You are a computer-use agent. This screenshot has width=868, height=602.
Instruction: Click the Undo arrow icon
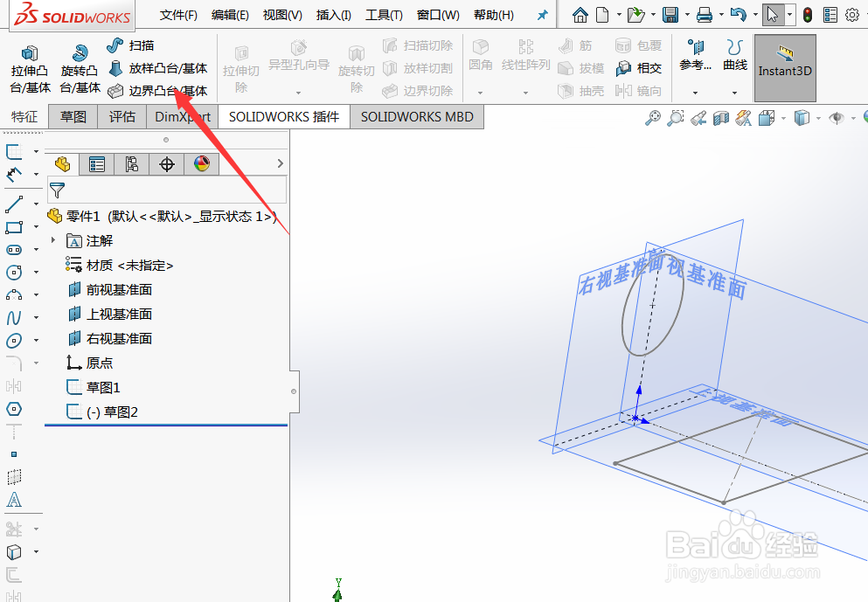(738, 14)
